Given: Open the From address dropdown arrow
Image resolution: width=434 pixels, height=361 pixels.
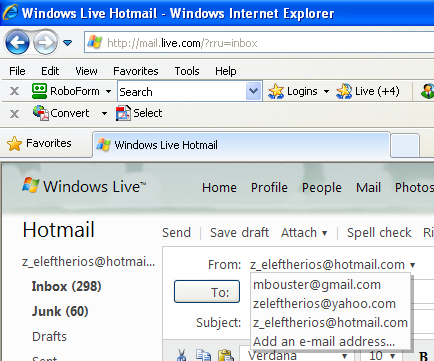Looking at the screenshot, I should (x=413, y=265).
